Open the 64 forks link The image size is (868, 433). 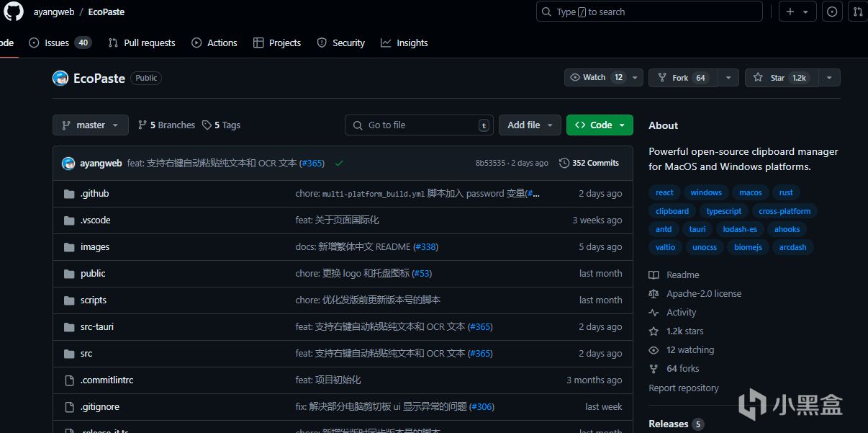point(682,369)
